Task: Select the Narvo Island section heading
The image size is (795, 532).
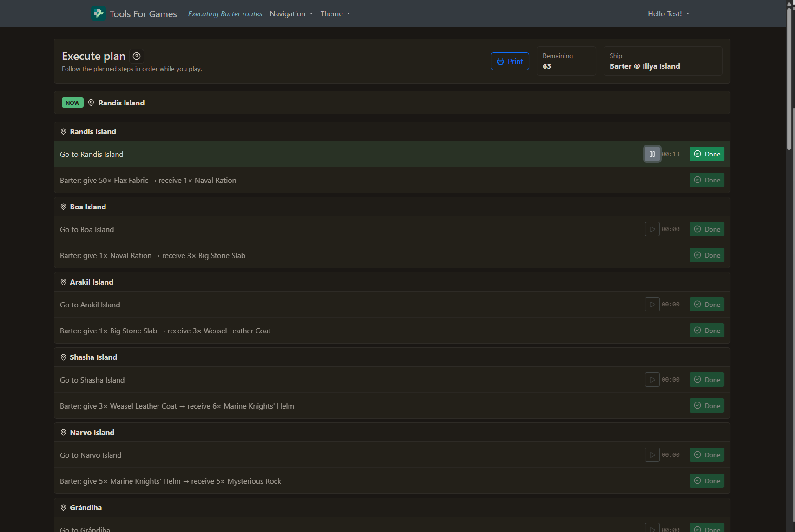Action: [x=92, y=433]
